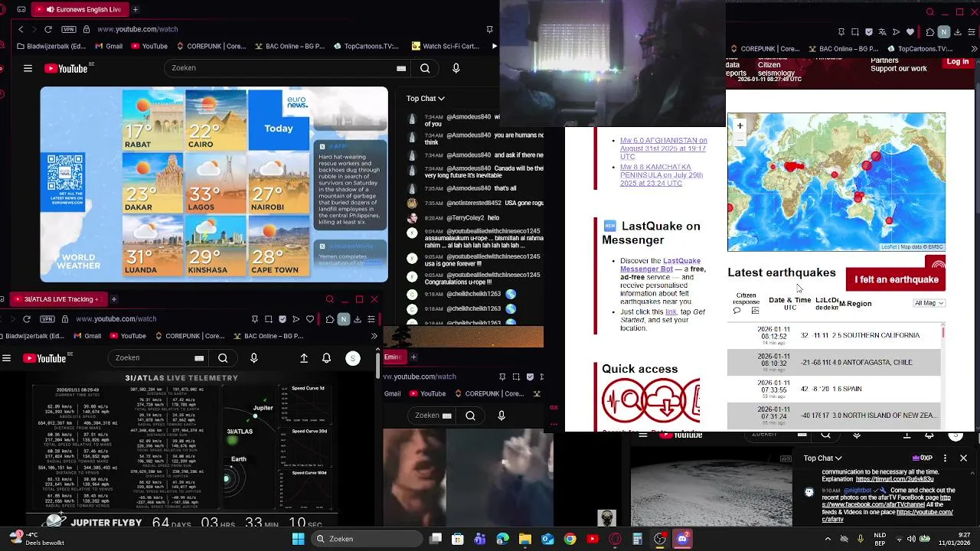980x551 pixels.
Task: Open Gmail bookmark in Euronews window
Action: coord(108,46)
